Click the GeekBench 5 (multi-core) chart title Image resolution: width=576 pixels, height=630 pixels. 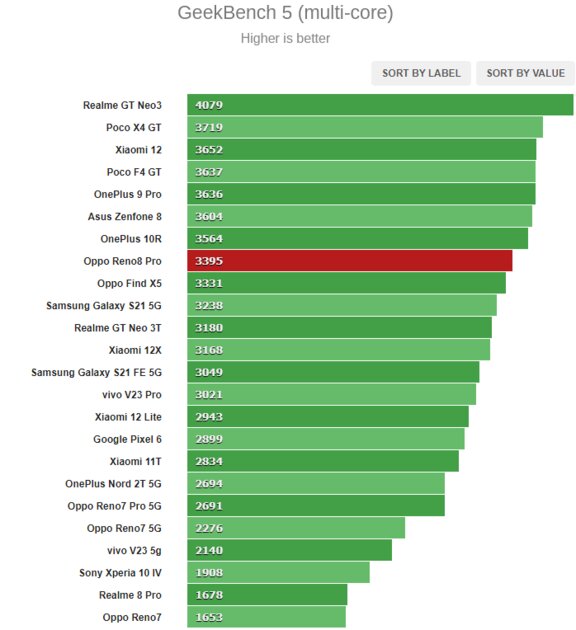tap(285, 13)
